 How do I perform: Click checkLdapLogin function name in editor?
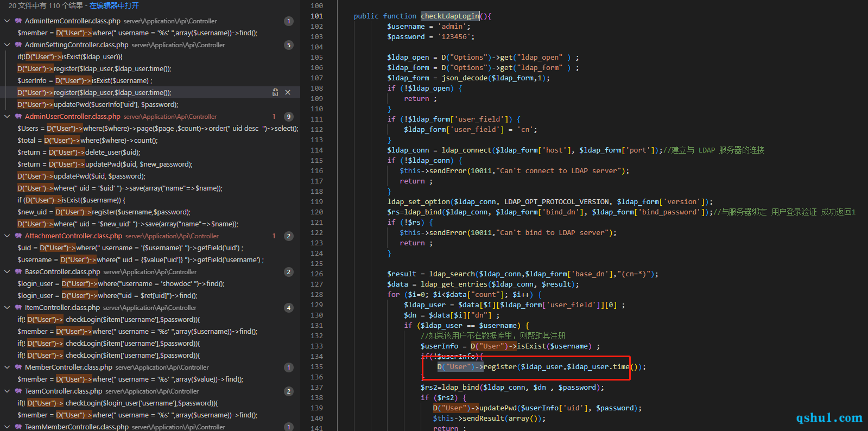pyautogui.click(x=450, y=16)
